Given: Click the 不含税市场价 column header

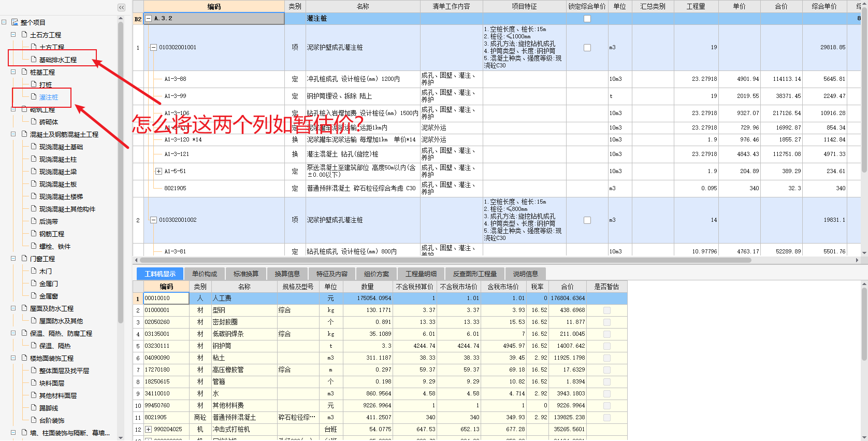Looking at the screenshot, I should coord(459,287).
